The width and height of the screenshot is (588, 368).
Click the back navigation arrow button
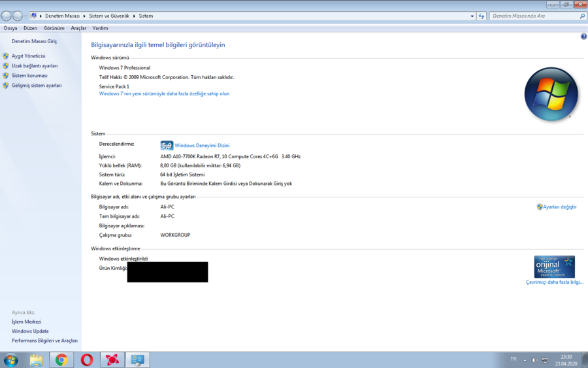click(7, 16)
